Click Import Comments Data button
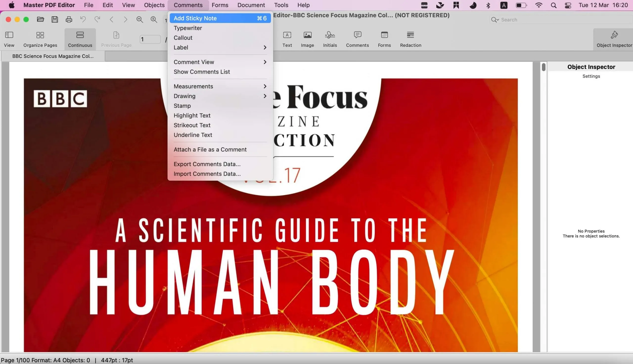Image resolution: width=633 pixels, height=364 pixels. click(207, 173)
